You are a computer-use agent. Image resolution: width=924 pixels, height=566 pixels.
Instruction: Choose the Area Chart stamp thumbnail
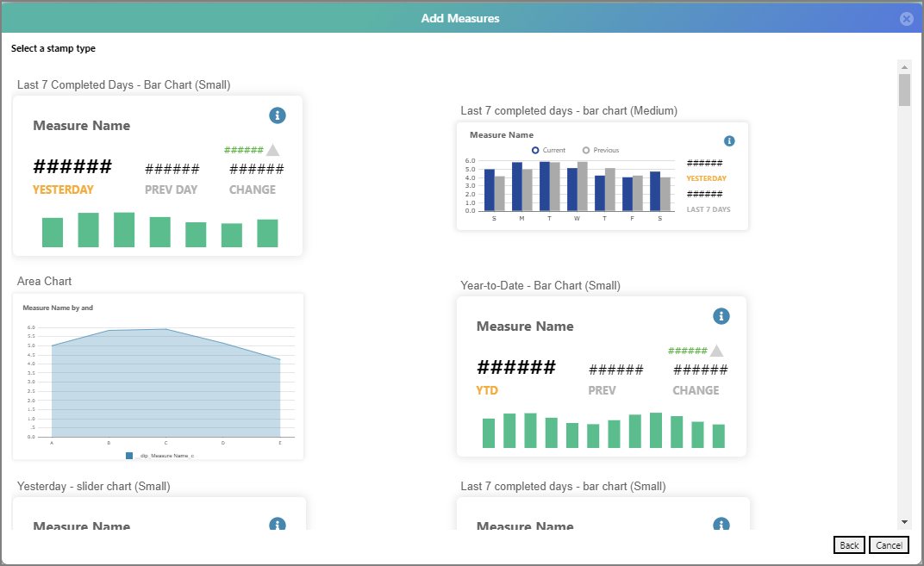[158, 376]
